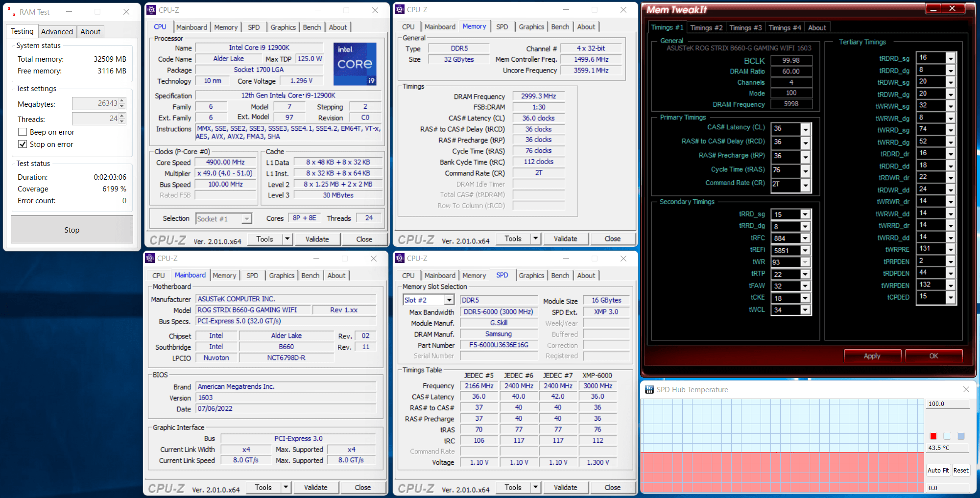Open the Slot #2 memory slot dropdown
The width and height of the screenshot is (980, 498).
click(x=449, y=300)
